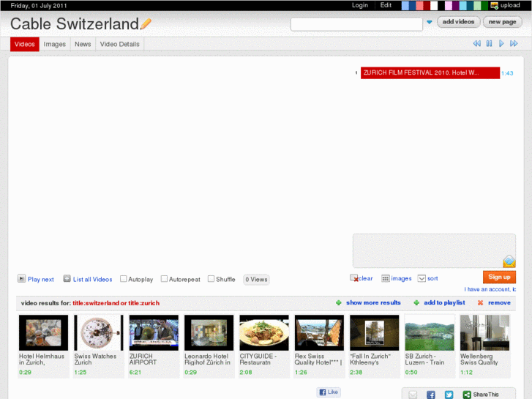Click the 0 Views button
532x399 pixels.
click(257, 280)
